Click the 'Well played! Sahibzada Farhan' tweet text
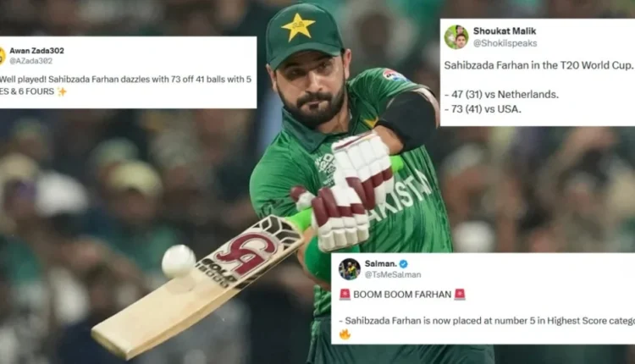 125,85
